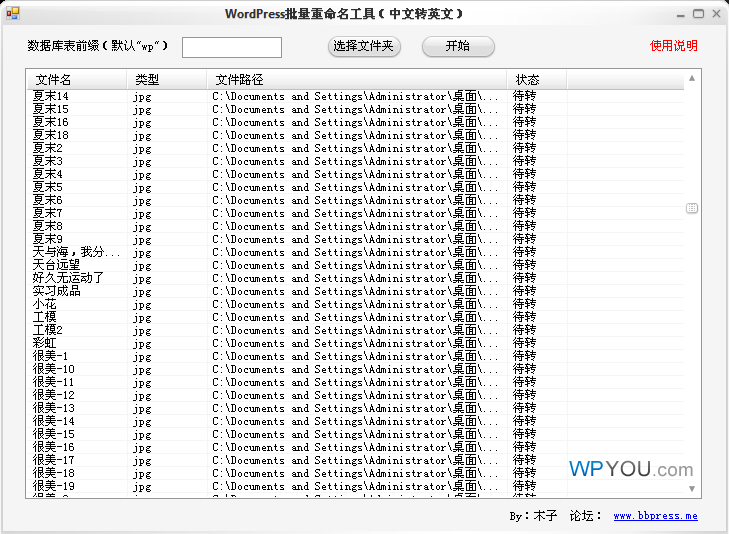This screenshot has width=729, height=534.
Task: Select the row named 很美-11
Action: (355, 382)
